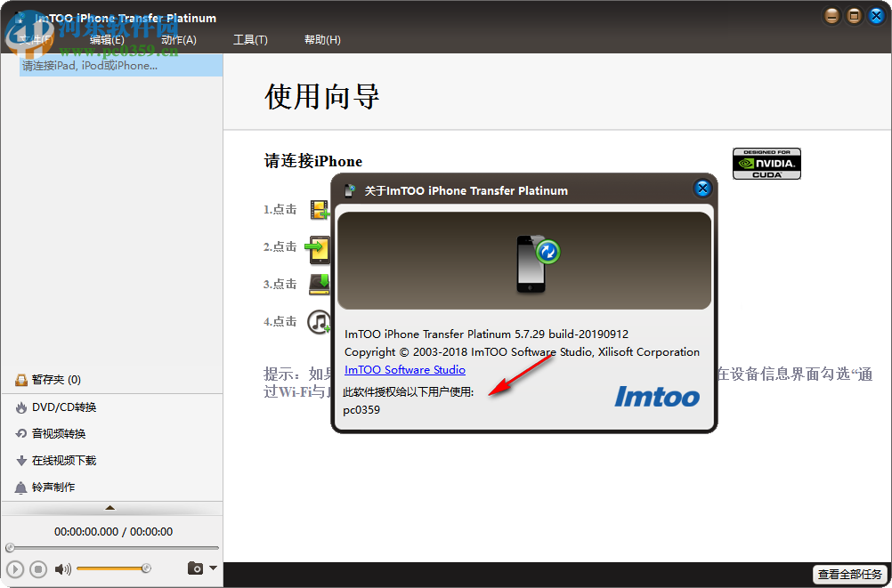This screenshot has height=588, width=892.
Task: Mute audio via the speaker icon
Action: (x=61, y=568)
